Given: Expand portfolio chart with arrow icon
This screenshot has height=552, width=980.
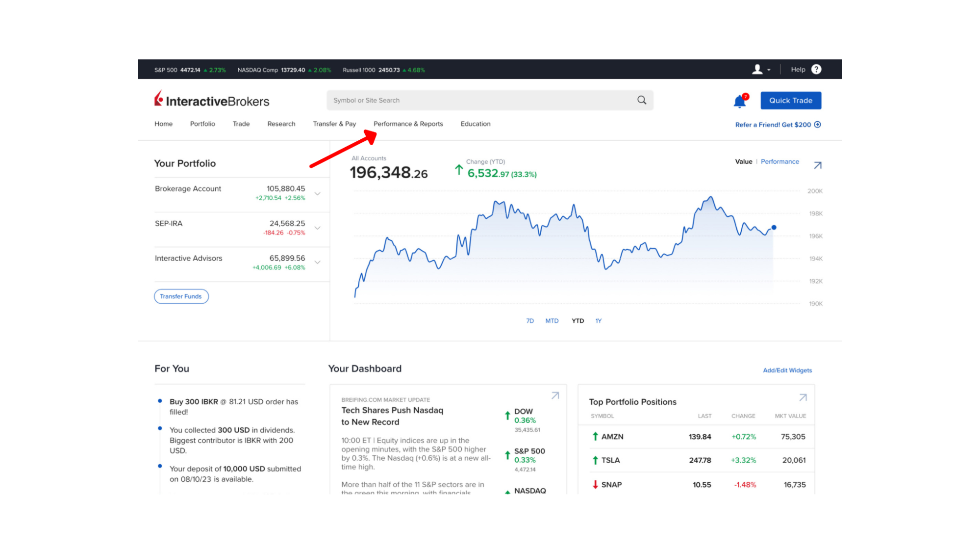Looking at the screenshot, I should pyautogui.click(x=818, y=165).
